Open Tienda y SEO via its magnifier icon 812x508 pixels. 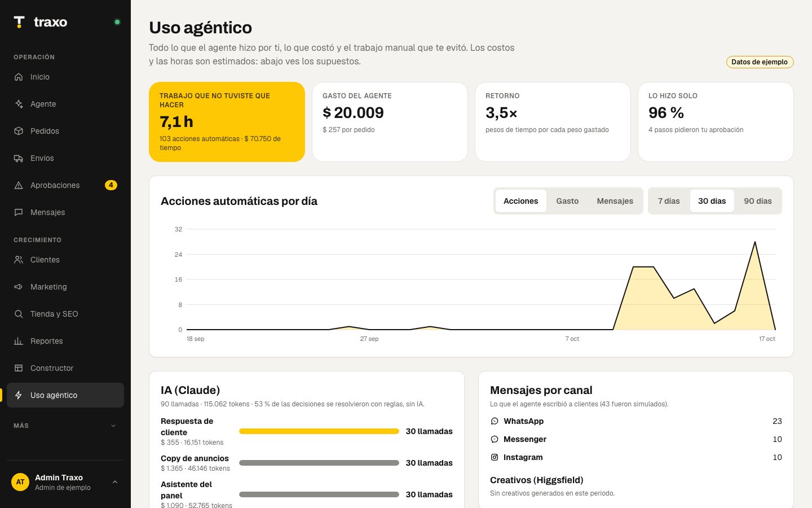pyautogui.click(x=19, y=314)
